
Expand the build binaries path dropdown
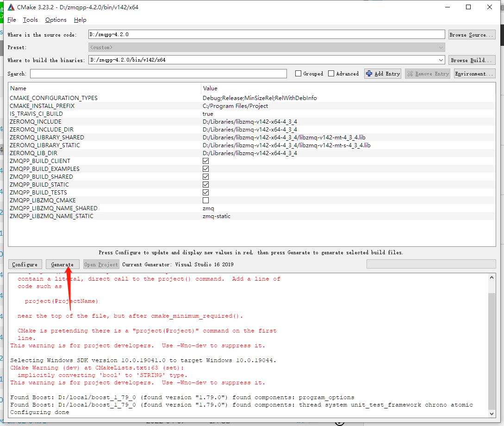(441, 60)
